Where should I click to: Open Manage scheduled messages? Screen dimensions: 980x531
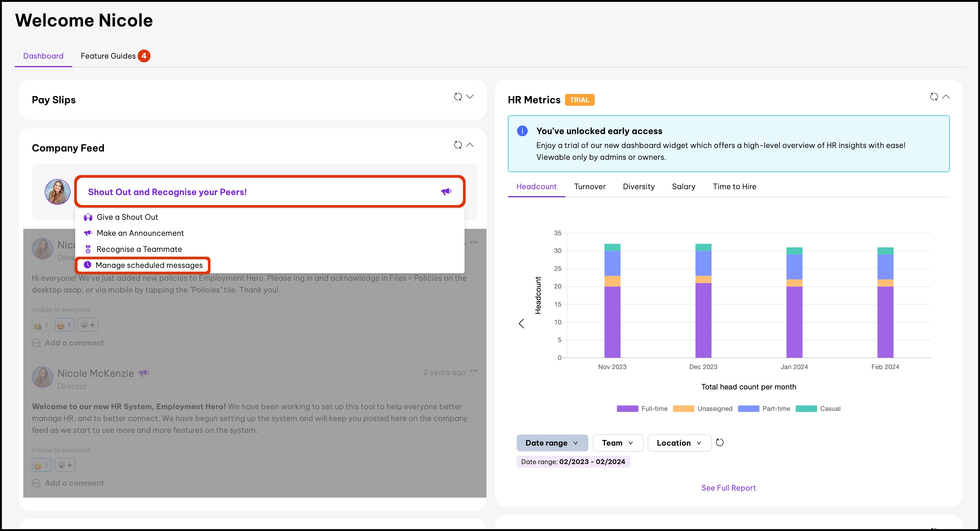(x=149, y=265)
